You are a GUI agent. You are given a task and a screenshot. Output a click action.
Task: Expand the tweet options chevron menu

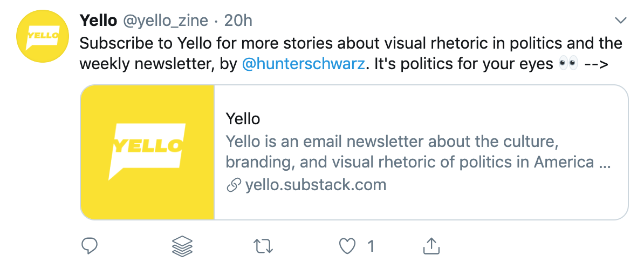point(621,21)
